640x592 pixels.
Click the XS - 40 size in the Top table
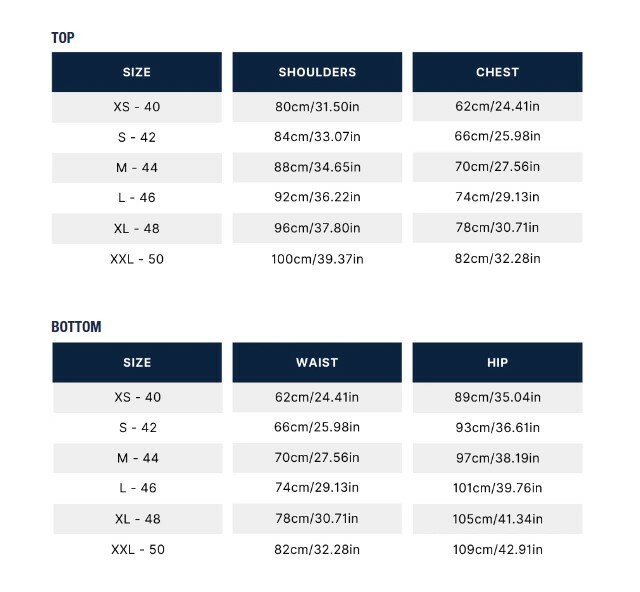coord(137,106)
